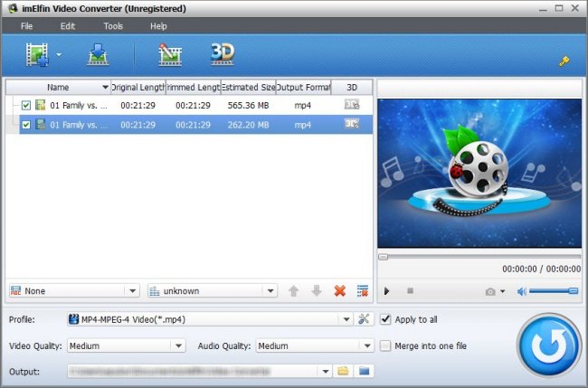Click the 3D icon of the 565.36 MB row
The height and width of the screenshot is (388, 588).
pyautogui.click(x=352, y=105)
